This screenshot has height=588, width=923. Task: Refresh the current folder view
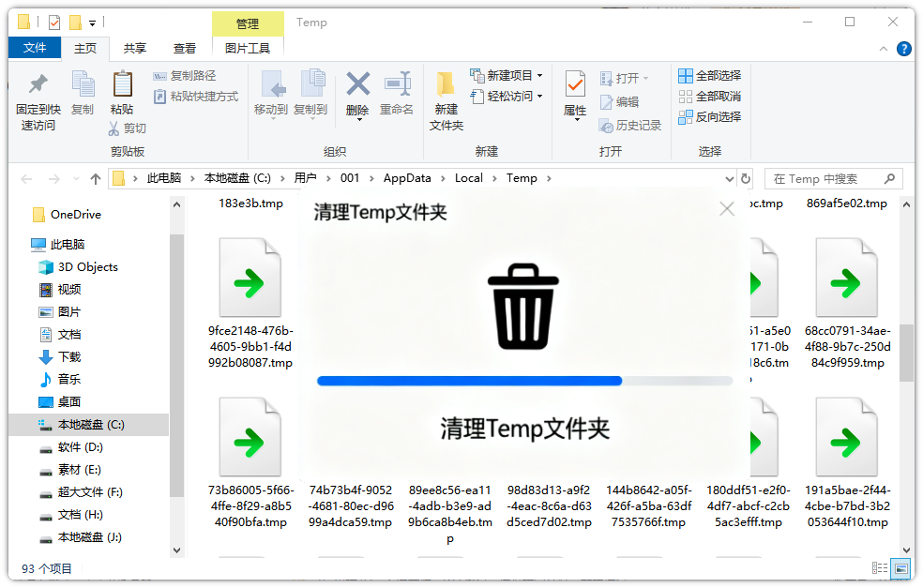coord(746,178)
